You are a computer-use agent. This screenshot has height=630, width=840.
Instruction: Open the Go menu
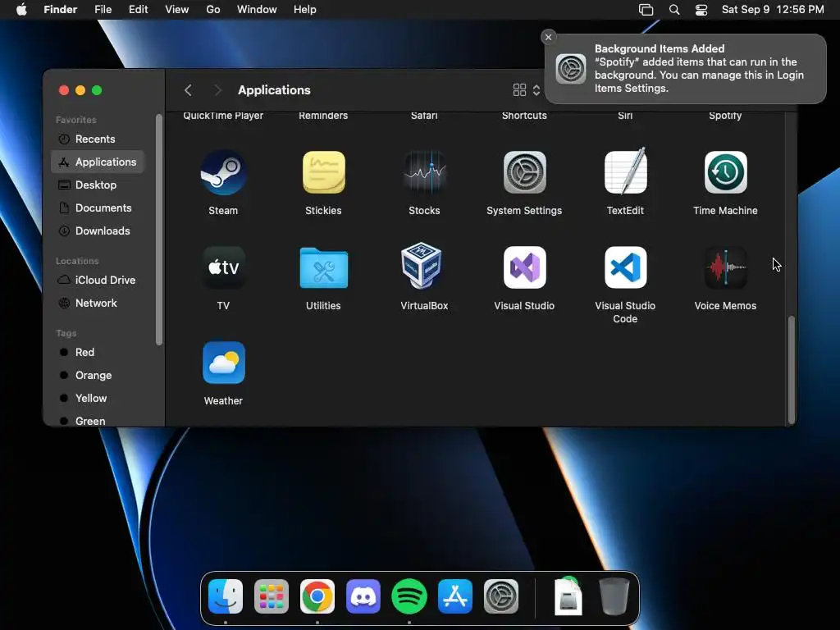(x=213, y=10)
